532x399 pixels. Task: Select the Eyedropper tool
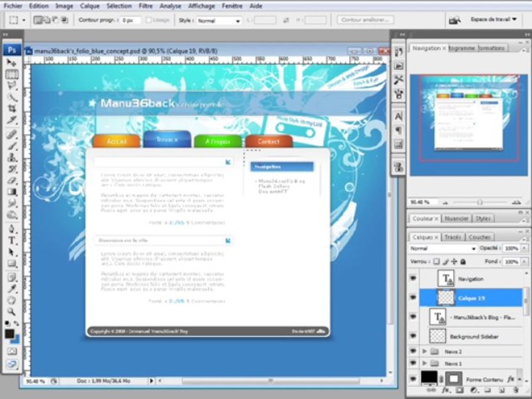12,289
